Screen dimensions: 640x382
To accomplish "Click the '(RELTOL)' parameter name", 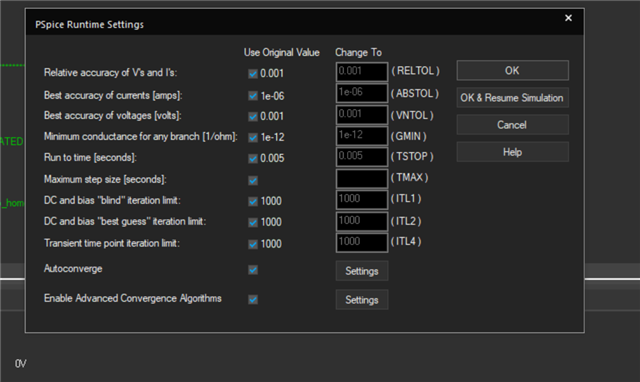I will point(416,71).
